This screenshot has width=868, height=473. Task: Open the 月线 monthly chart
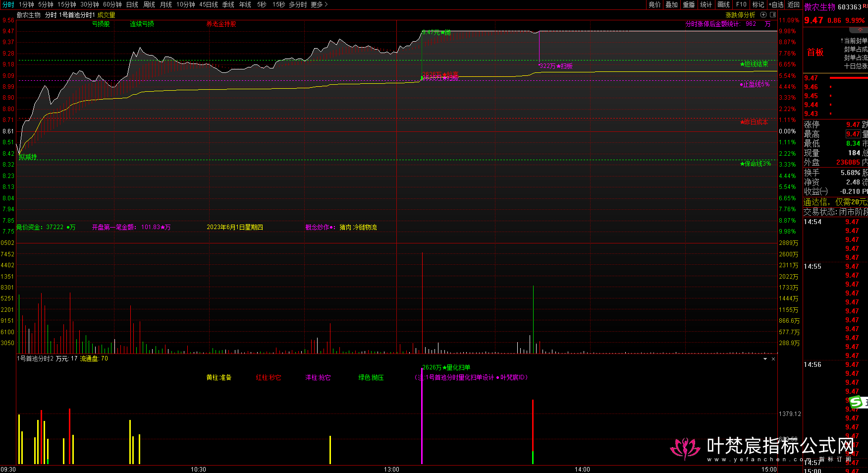(x=166, y=4)
